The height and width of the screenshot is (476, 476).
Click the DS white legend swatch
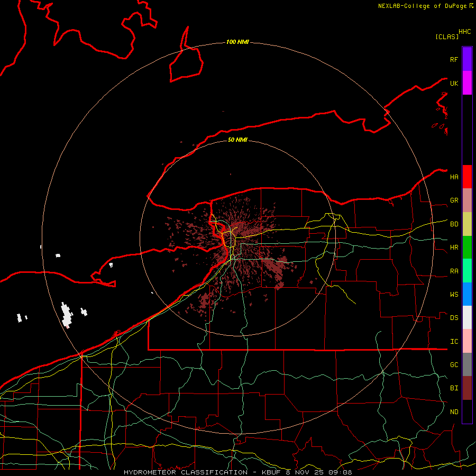[x=467, y=317]
